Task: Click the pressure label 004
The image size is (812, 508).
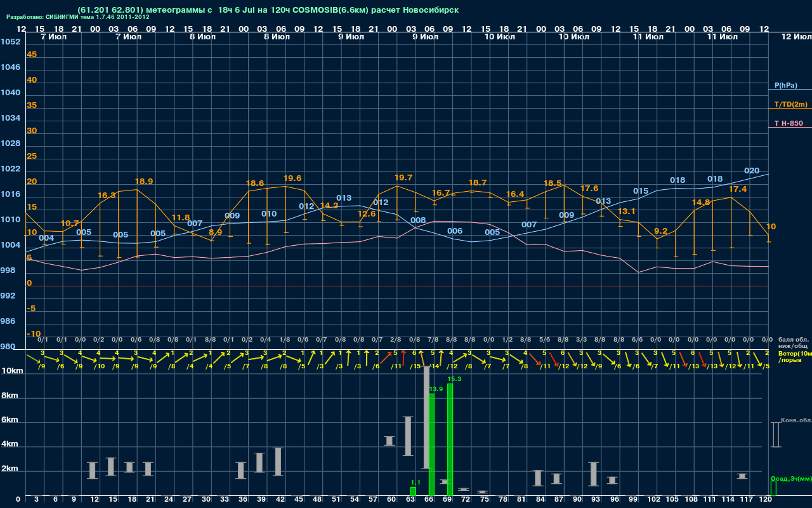Action: (46, 238)
